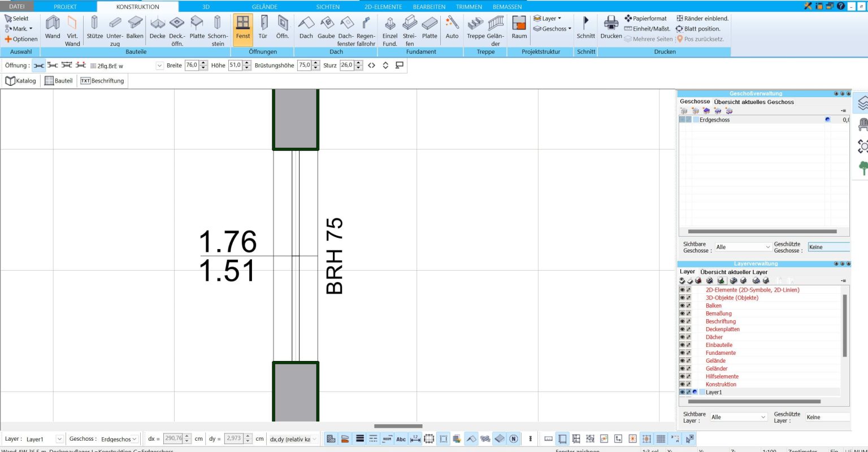Click the Papierformat option
868x452 pixels.
tap(645, 19)
